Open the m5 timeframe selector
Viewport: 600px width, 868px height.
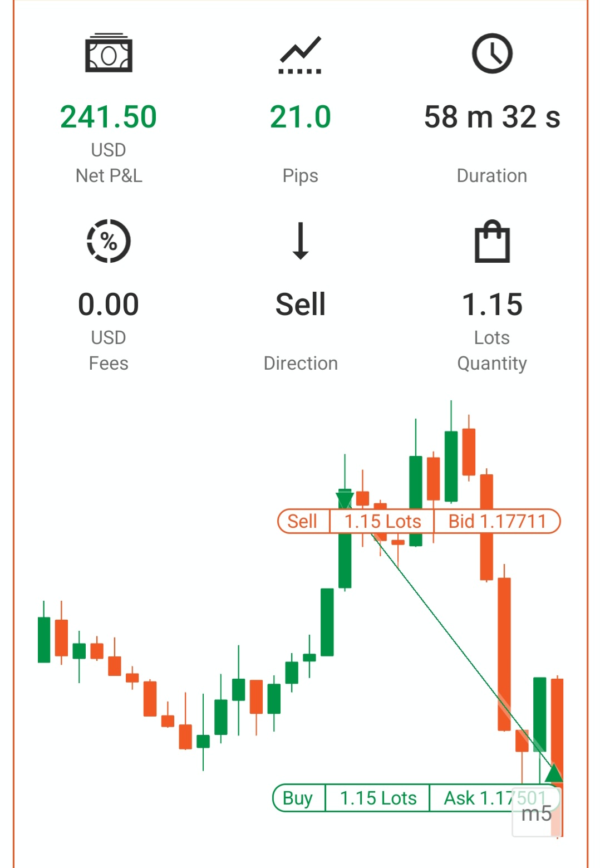(x=536, y=814)
